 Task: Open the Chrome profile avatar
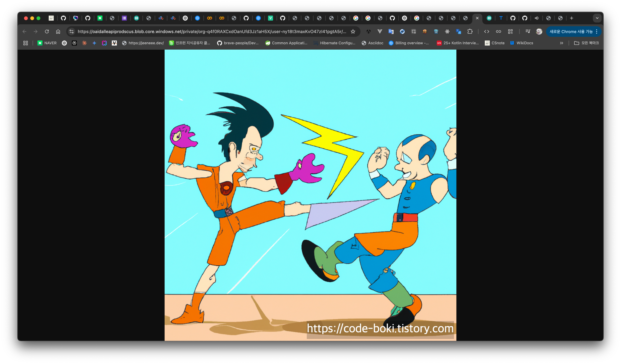pos(539,31)
